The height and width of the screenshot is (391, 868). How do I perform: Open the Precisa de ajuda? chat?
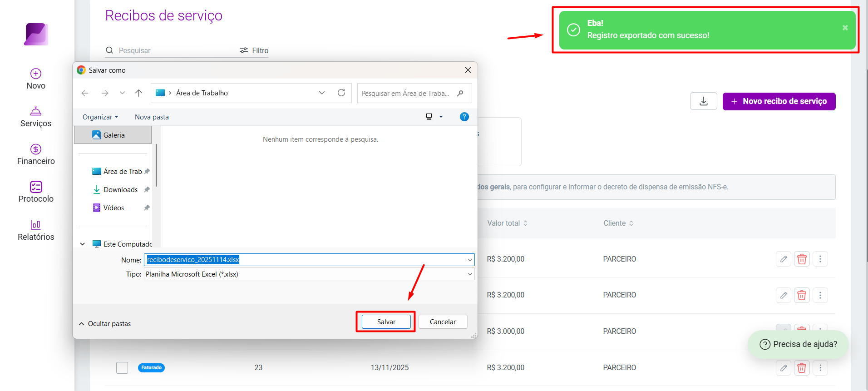click(798, 344)
